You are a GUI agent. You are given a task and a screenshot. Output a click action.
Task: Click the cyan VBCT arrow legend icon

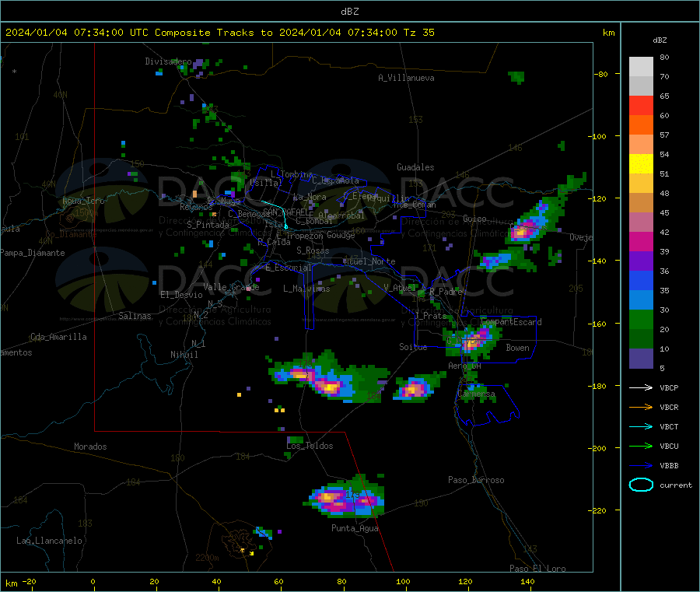pos(641,426)
